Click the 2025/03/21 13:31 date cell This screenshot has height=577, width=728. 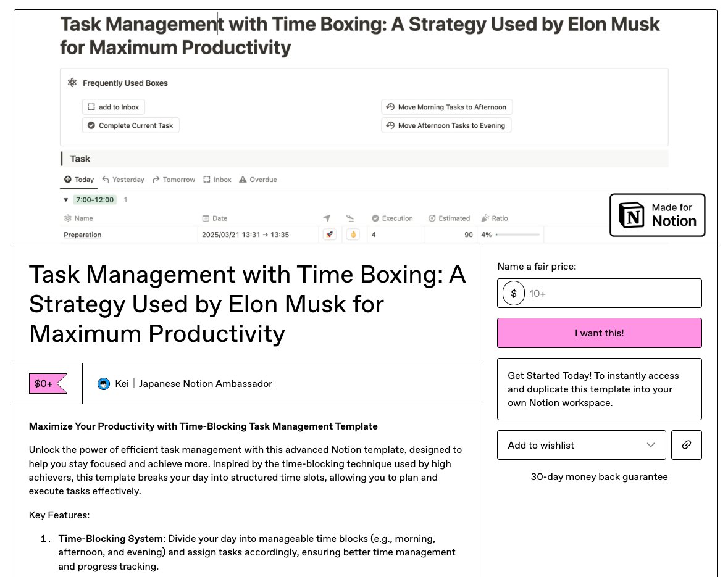coord(258,235)
